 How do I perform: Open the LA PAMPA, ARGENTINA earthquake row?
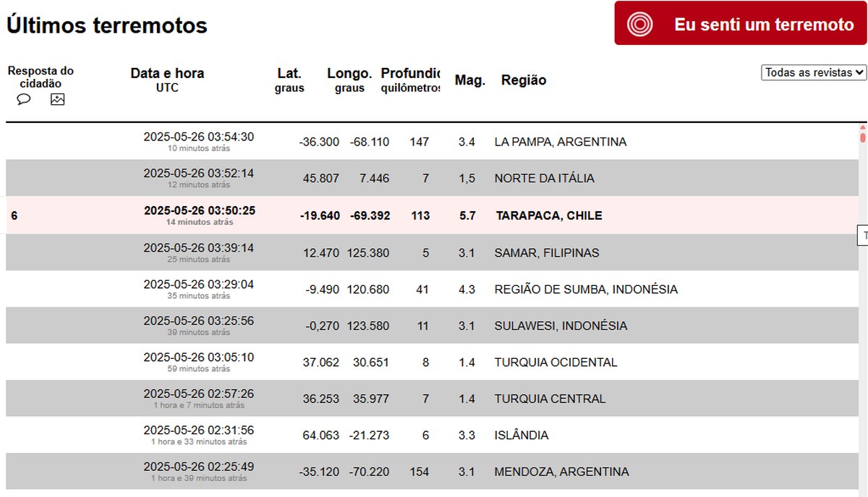coord(560,142)
